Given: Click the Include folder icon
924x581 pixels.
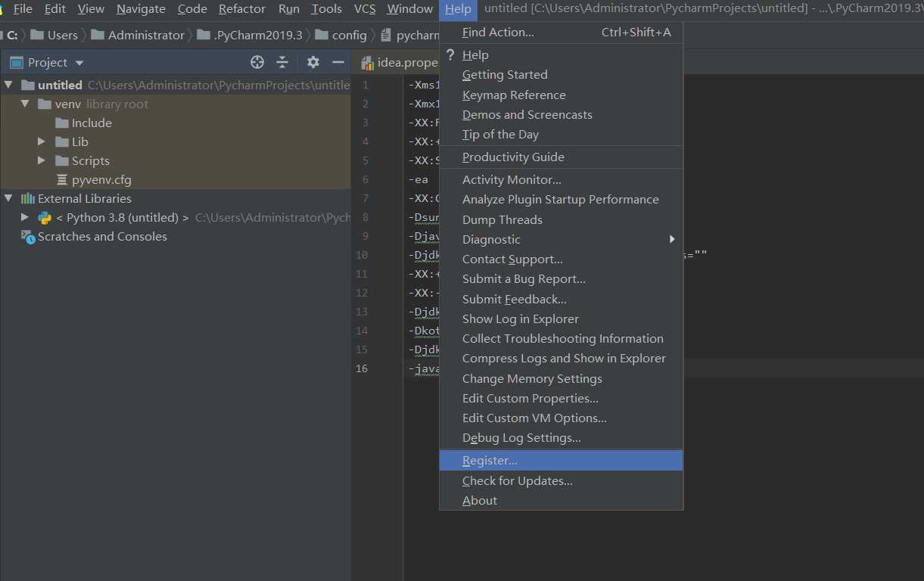Looking at the screenshot, I should pos(62,123).
